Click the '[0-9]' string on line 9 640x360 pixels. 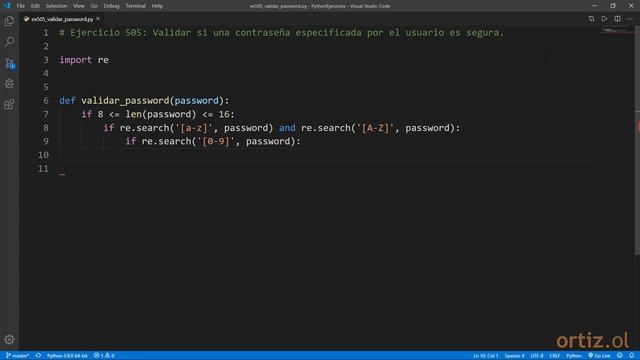tap(216, 141)
